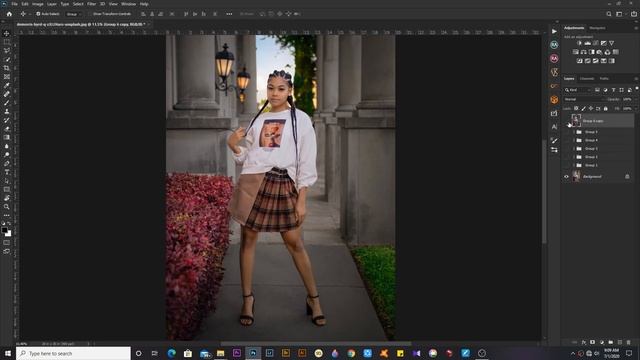Screen dimensions: 640x360
Task: Open the File menu
Action: click(x=14, y=4)
